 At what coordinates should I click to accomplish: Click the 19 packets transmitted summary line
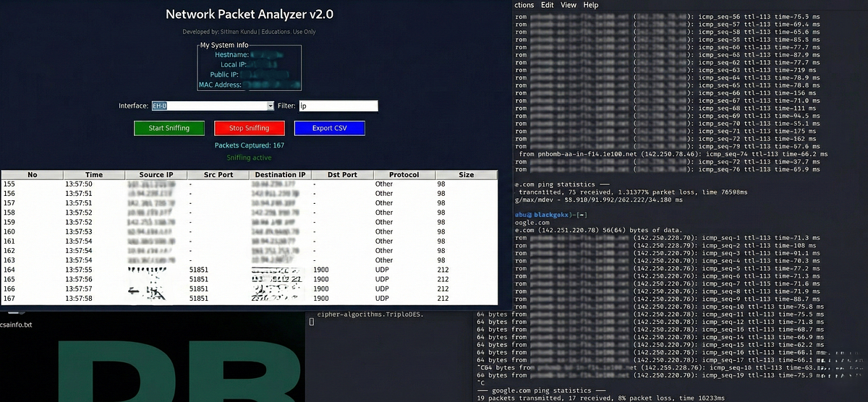pyautogui.click(x=600, y=397)
